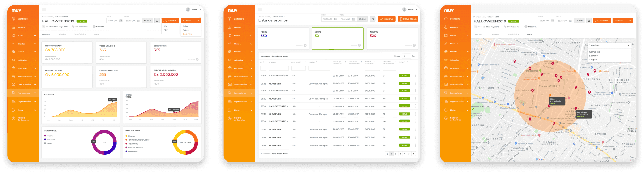Screen dimensions: 644x172
Task: Select PDF in export menu
Action: (166, 30)
